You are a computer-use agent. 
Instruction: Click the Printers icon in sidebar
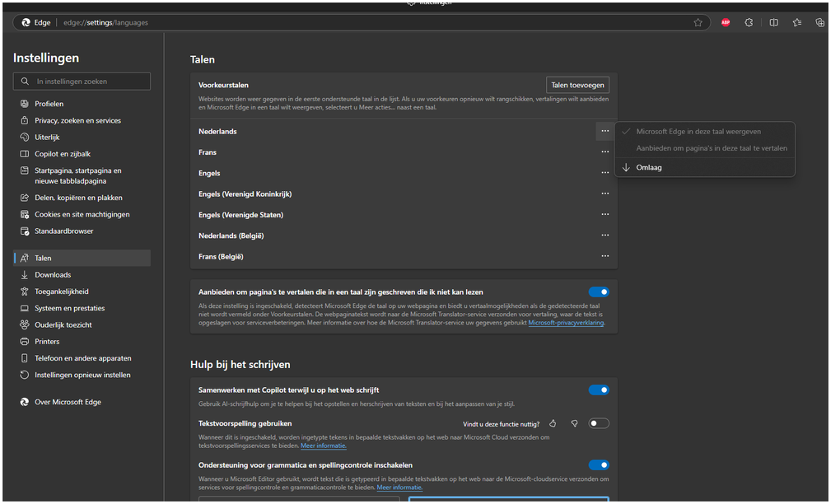tap(25, 341)
